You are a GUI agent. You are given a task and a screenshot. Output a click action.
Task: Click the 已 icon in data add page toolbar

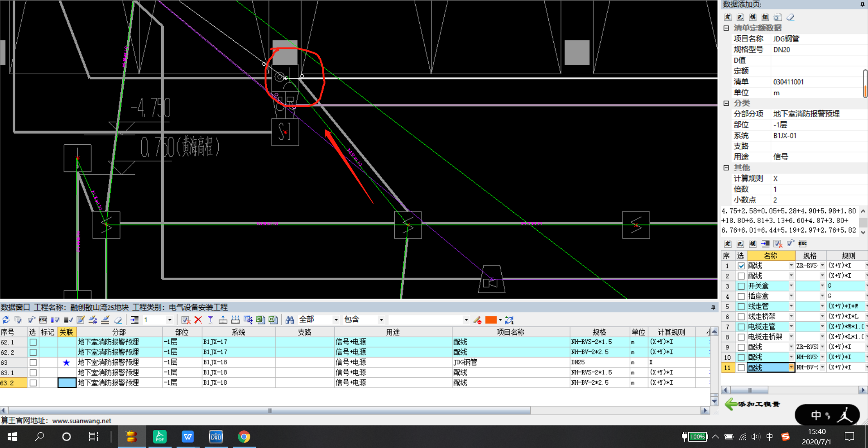coord(740,17)
